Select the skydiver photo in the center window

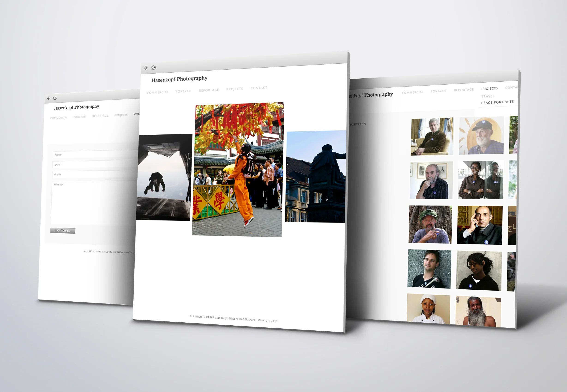[x=164, y=177]
